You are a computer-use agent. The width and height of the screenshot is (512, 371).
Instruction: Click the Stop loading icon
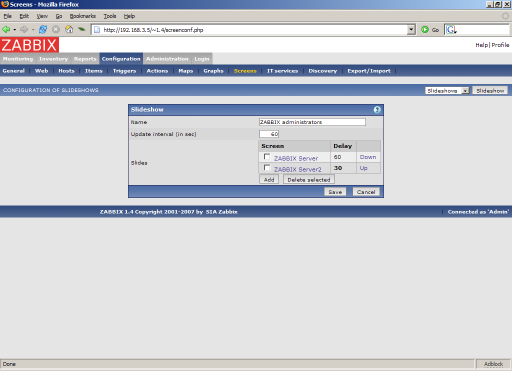[56, 30]
